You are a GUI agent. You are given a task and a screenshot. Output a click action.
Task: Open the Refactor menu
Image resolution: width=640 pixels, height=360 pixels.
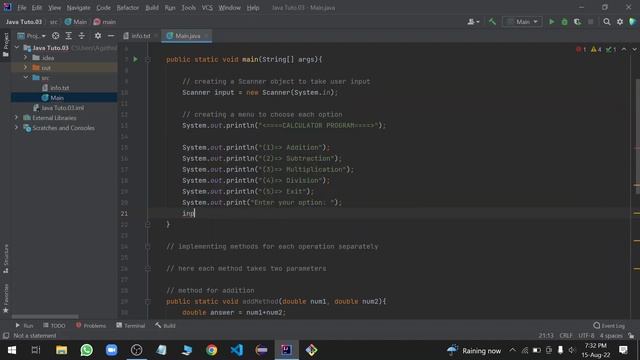[x=127, y=8]
